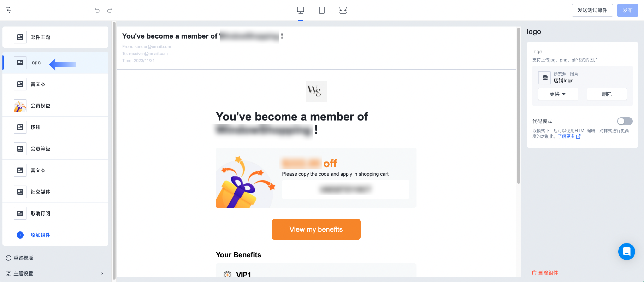
Task: Open the fullscreen preview view
Action: pos(343,10)
